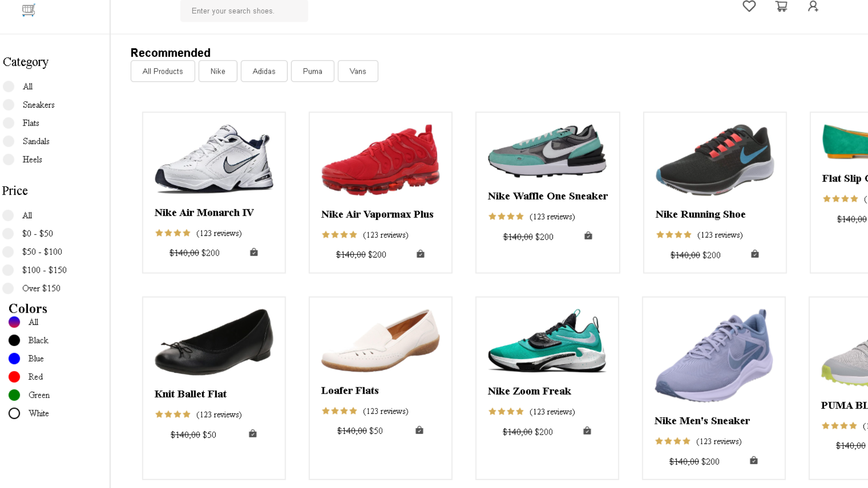This screenshot has height=488, width=868.
Task: Click star rating of Nike Zoom Freak
Action: tap(506, 412)
